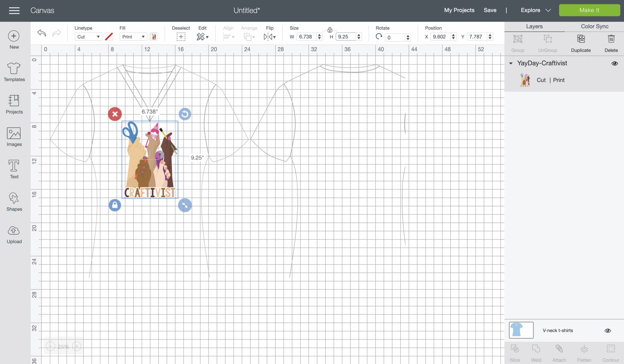
Task: Collapse the YayDay-Craftivist layer group
Action: tap(511, 63)
